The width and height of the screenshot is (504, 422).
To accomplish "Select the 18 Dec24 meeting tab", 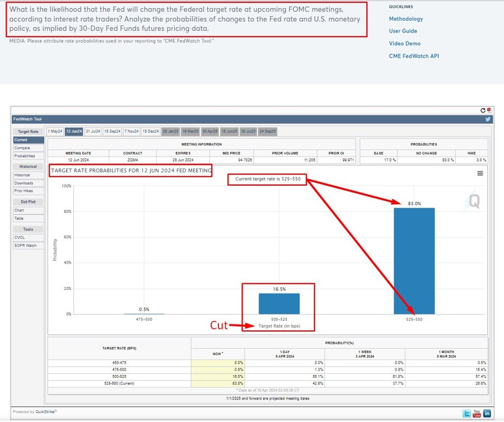I will pyautogui.click(x=151, y=132).
